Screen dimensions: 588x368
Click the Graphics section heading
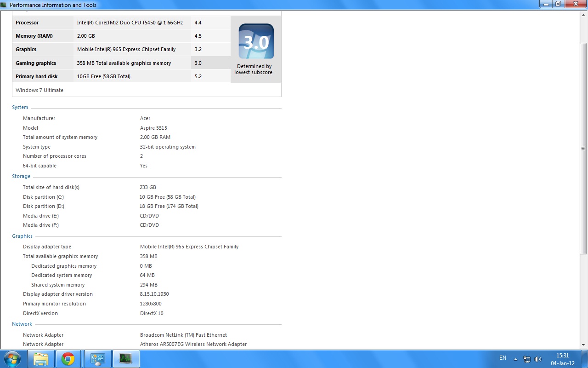coord(22,236)
